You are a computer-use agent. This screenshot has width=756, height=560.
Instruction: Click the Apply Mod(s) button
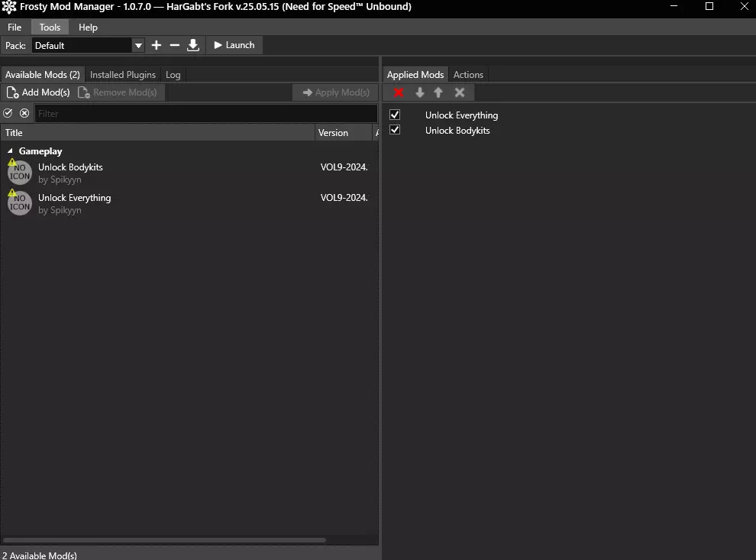click(335, 92)
